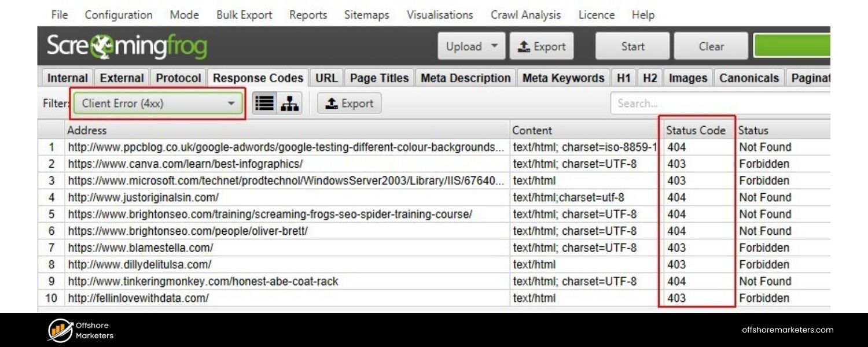Viewport: 868px width, 347px height.
Task: Switch to the site structure tree view icon
Action: click(289, 102)
